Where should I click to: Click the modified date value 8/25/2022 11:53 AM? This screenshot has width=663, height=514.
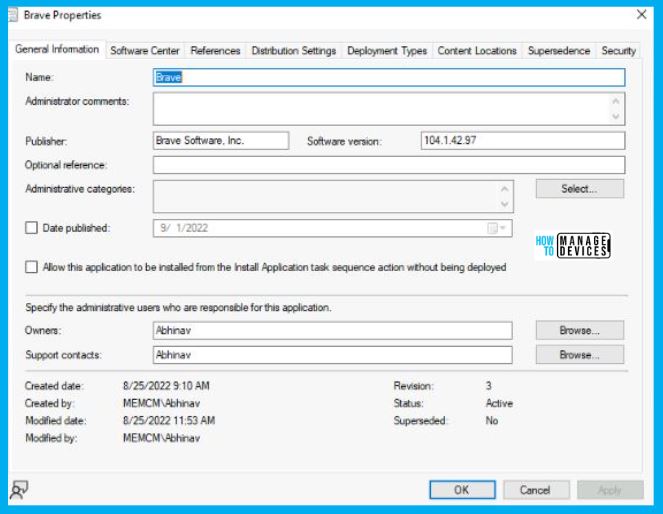click(169, 421)
